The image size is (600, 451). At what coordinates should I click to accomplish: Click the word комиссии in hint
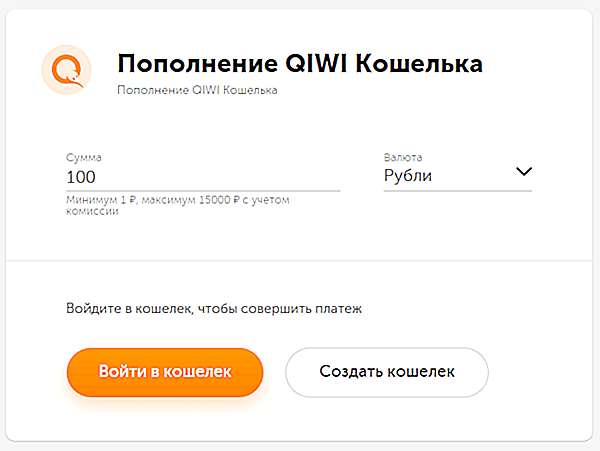click(x=92, y=211)
